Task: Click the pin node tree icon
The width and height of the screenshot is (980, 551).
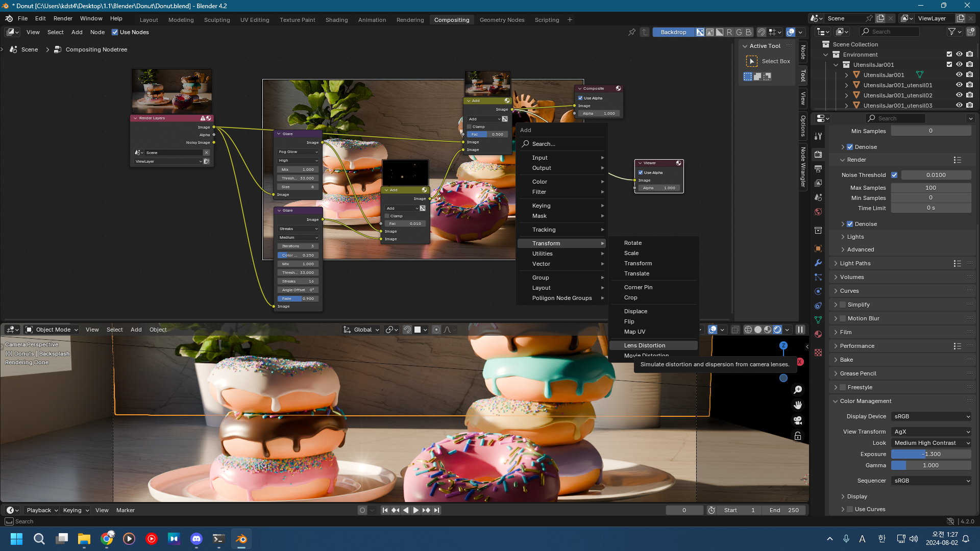Action: [632, 32]
